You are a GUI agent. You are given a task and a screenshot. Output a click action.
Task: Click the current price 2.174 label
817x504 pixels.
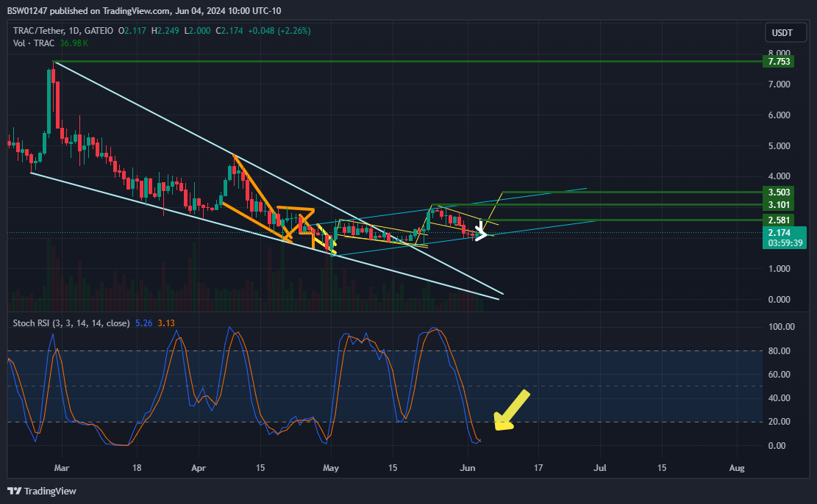[x=779, y=233]
